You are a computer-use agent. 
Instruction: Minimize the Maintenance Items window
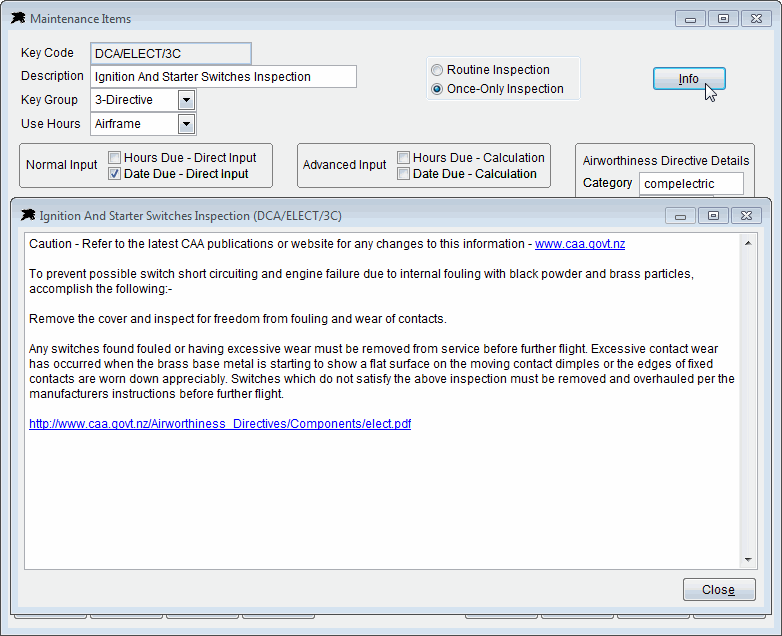[x=690, y=19]
